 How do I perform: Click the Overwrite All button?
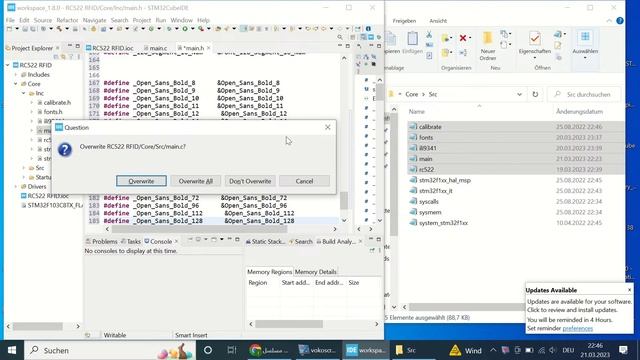[196, 181]
